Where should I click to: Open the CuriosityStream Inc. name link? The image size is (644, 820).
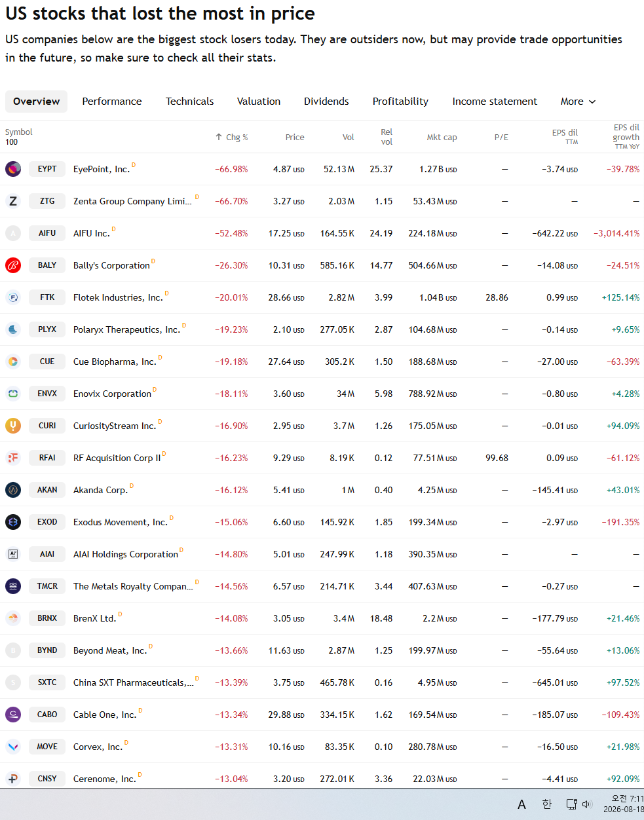pos(115,426)
